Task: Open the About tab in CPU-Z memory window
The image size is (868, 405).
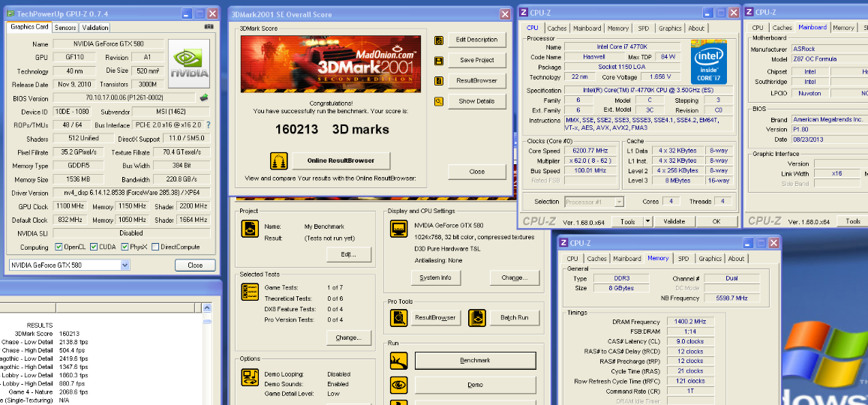Action: (736, 259)
